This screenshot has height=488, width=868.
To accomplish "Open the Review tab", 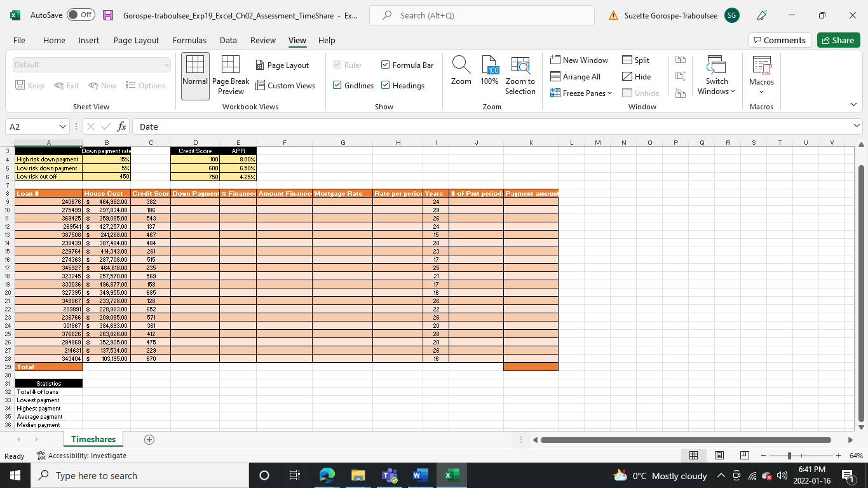I will [x=263, y=40].
